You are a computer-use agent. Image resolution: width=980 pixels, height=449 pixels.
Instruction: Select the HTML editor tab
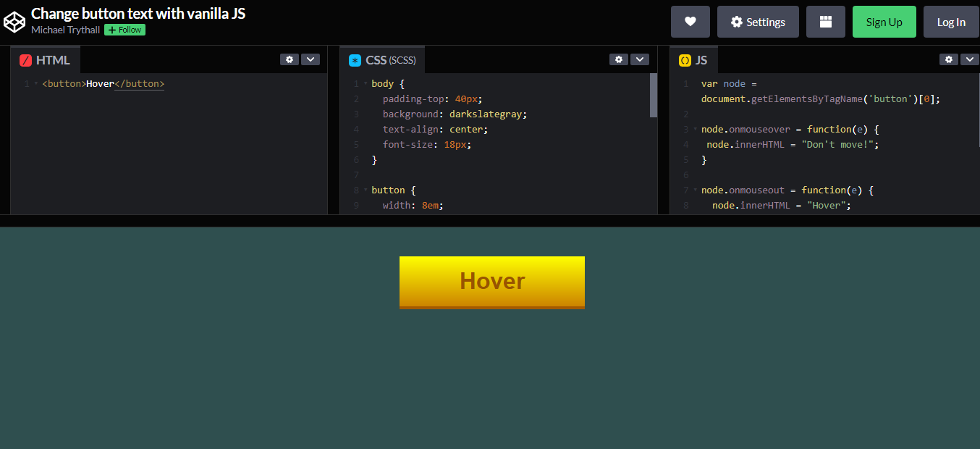click(x=46, y=59)
